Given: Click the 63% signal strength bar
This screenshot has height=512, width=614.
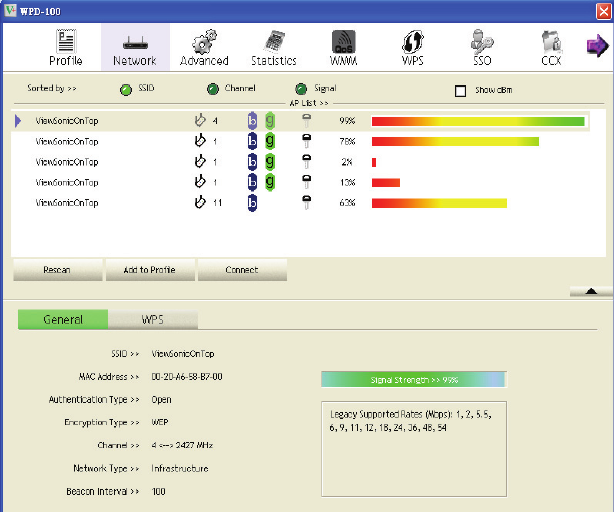Looking at the screenshot, I should coord(439,203).
